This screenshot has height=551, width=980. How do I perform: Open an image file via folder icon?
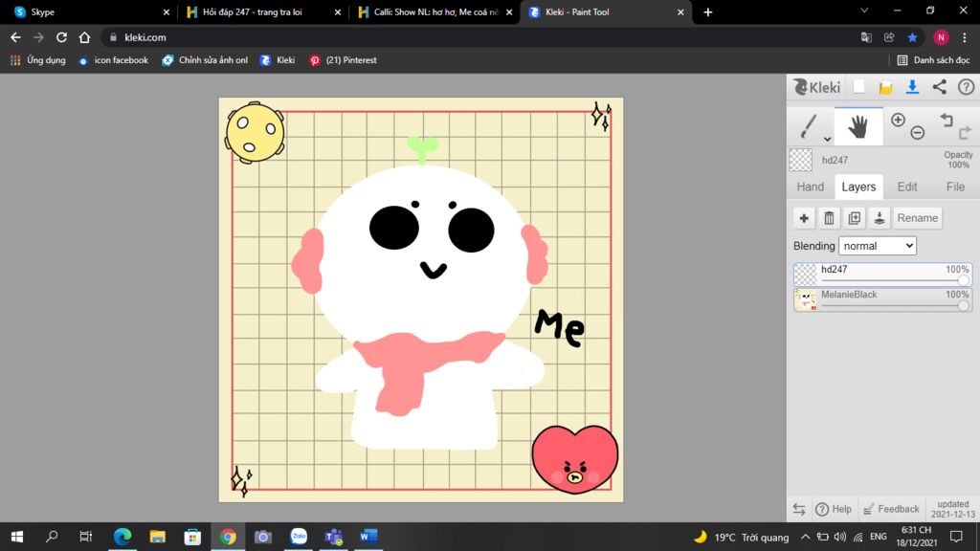point(885,87)
